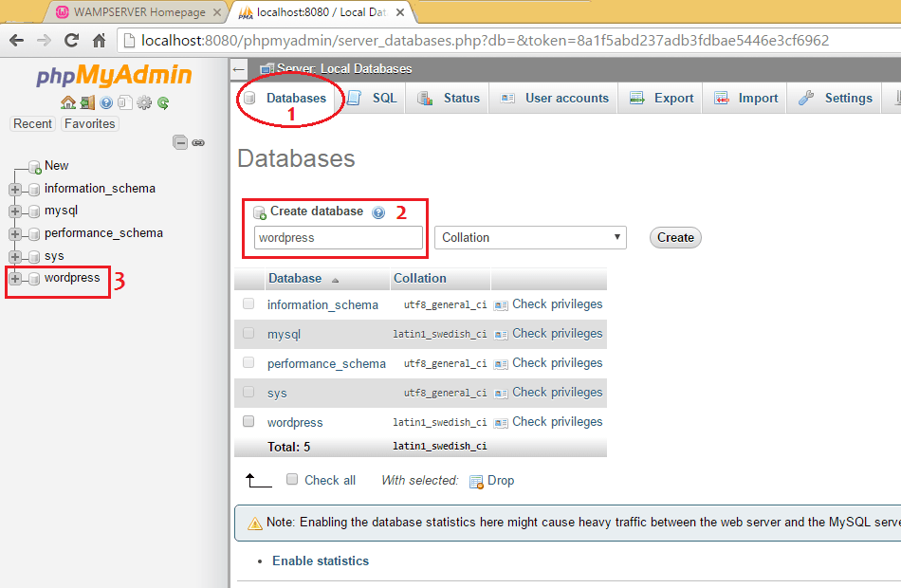Sort by the Database column header
This screenshot has height=588, width=901.
point(295,278)
